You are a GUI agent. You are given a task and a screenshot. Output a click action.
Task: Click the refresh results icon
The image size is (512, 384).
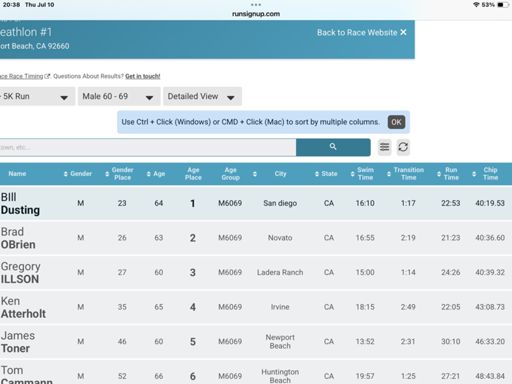click(x=403, y=147)
